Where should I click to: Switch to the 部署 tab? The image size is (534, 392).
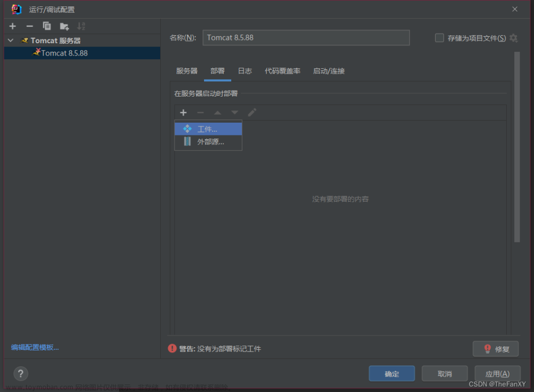[x=217, y=71]
